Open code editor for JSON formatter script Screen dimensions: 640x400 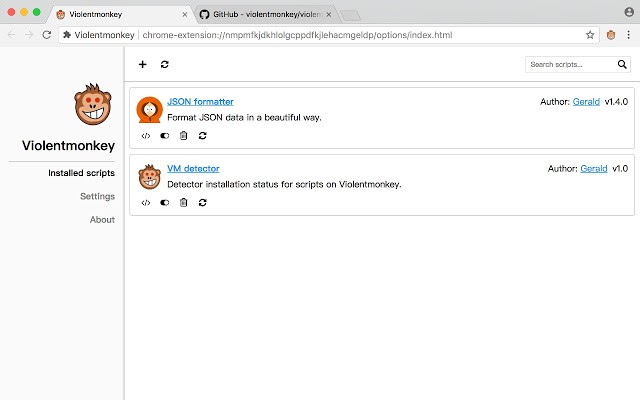pyautogui.click(x=146, y=135)
